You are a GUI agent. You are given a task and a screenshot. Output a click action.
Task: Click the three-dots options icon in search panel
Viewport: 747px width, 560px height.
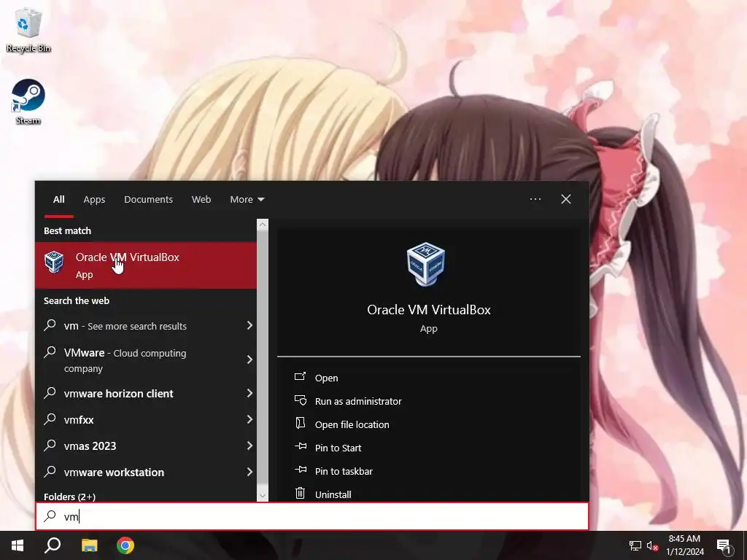pos(535,199)
